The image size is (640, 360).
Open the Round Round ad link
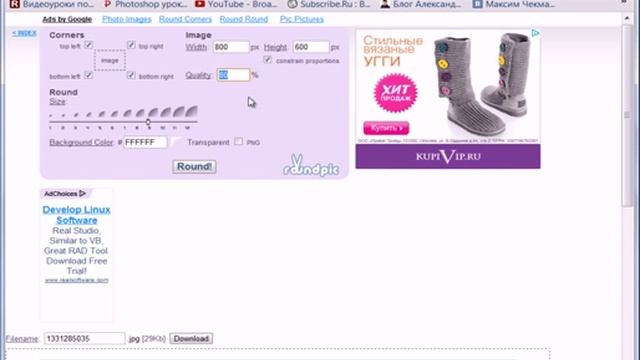click(244, 19)
